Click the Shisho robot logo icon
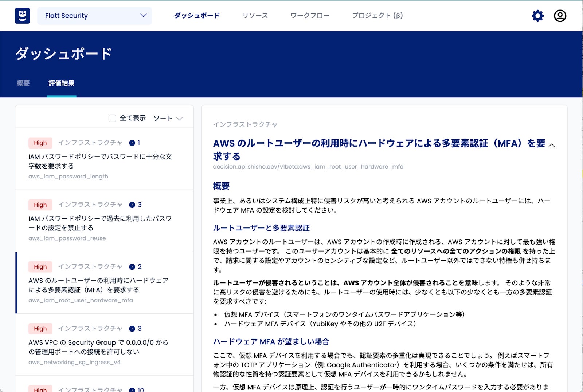This screenshot has height=392, width=583. [22, 16]
